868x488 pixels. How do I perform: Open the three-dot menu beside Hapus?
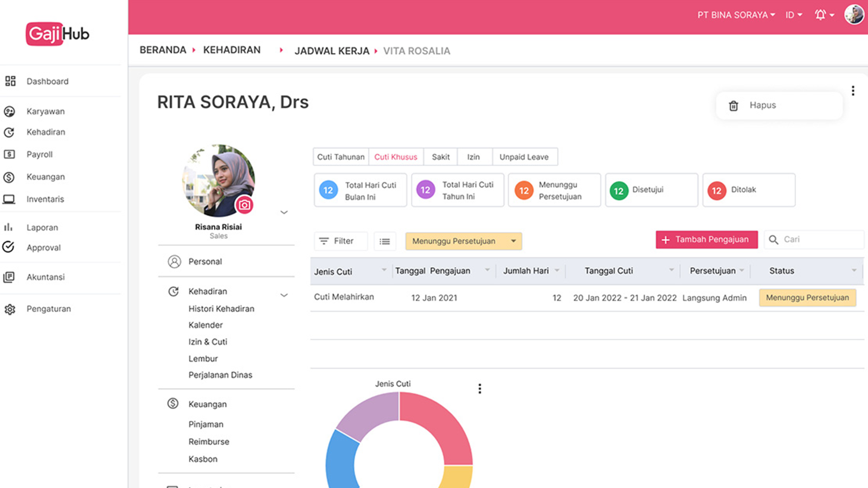pyautogui.click(x=853, y=91)
